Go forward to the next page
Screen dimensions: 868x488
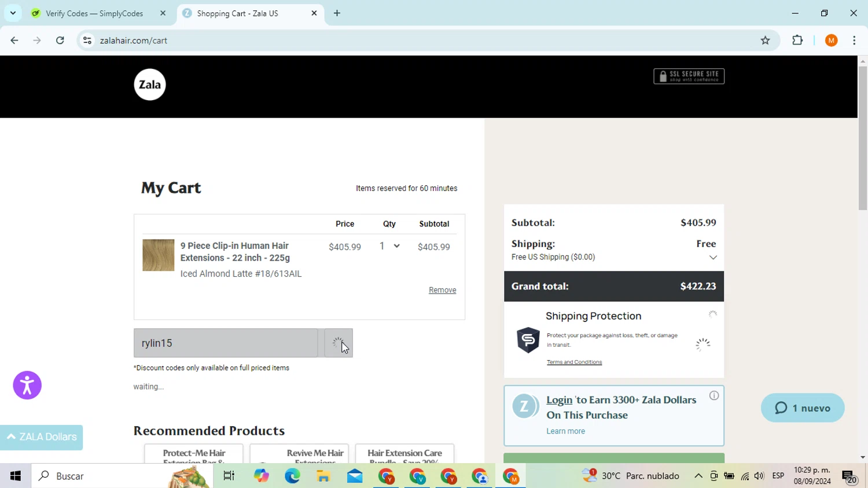[x=37, y=41]
